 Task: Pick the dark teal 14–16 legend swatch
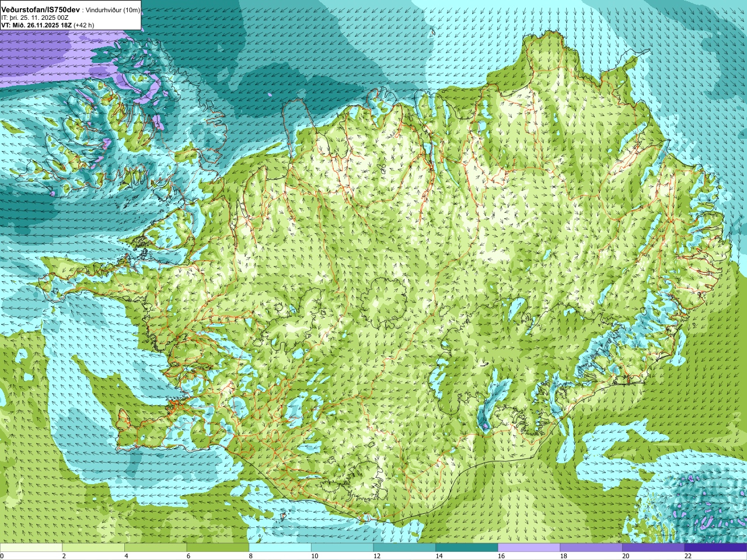tap(467, 548)
